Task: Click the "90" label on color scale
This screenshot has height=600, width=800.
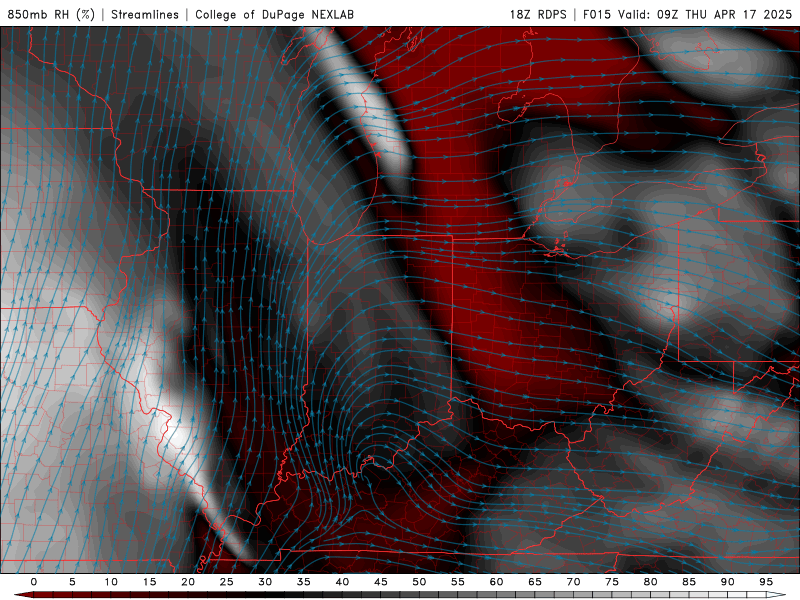Action: click(x=728, y=582)
